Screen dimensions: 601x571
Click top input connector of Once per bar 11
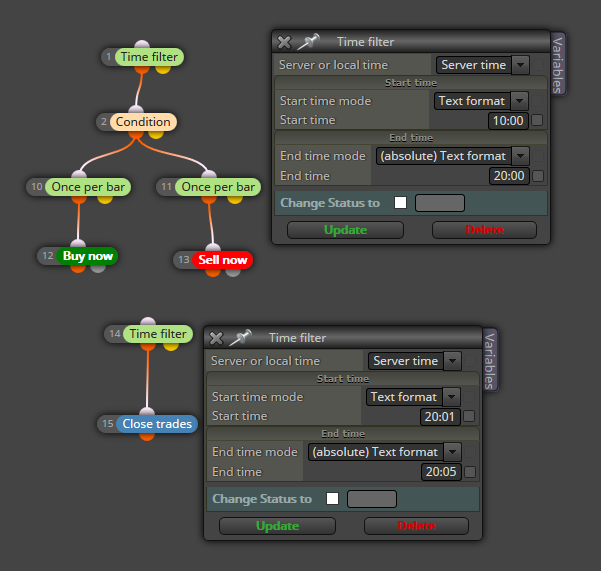209,174
